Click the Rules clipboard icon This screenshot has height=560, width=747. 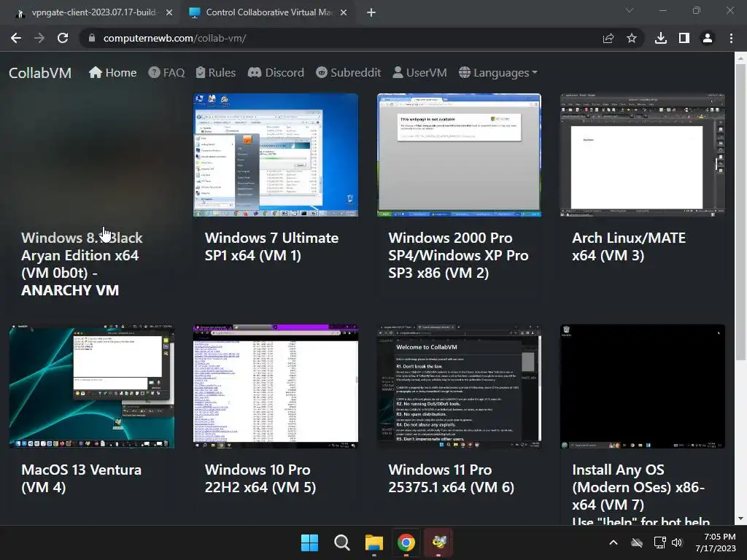(201, 72)
